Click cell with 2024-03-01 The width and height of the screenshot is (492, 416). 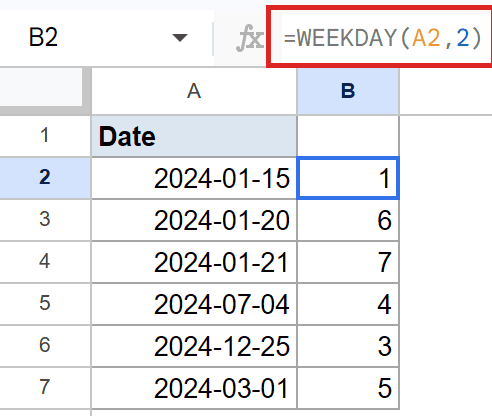[194, 388]
